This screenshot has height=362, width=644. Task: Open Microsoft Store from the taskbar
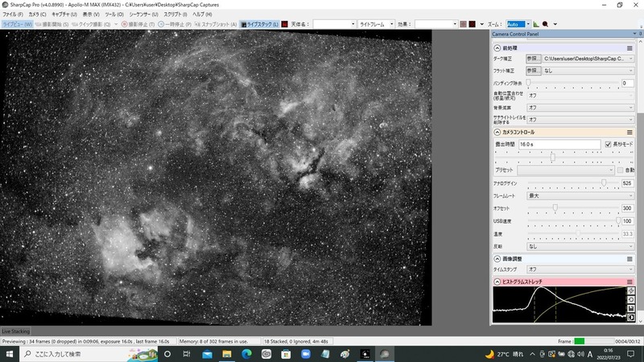(286, 354)
